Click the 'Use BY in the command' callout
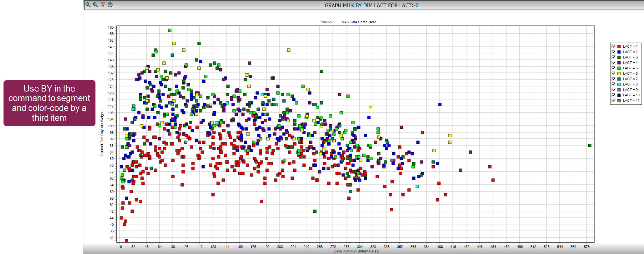Image resolution: width=644 pixels, height=254 pixels. coord(49,103)
